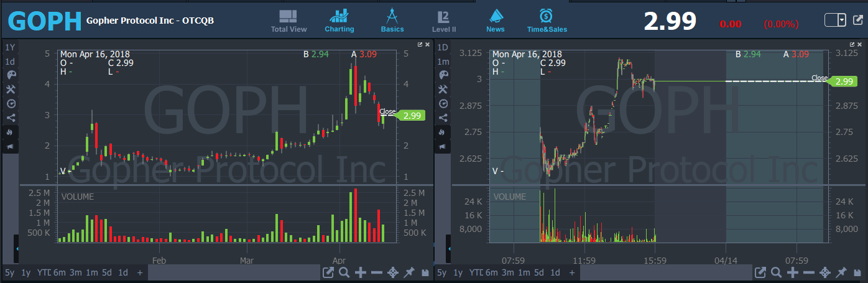Click the magnifier search icon under the 1D chart
Image resolution: width=868 pixels, height=283 pixels.
777,272
